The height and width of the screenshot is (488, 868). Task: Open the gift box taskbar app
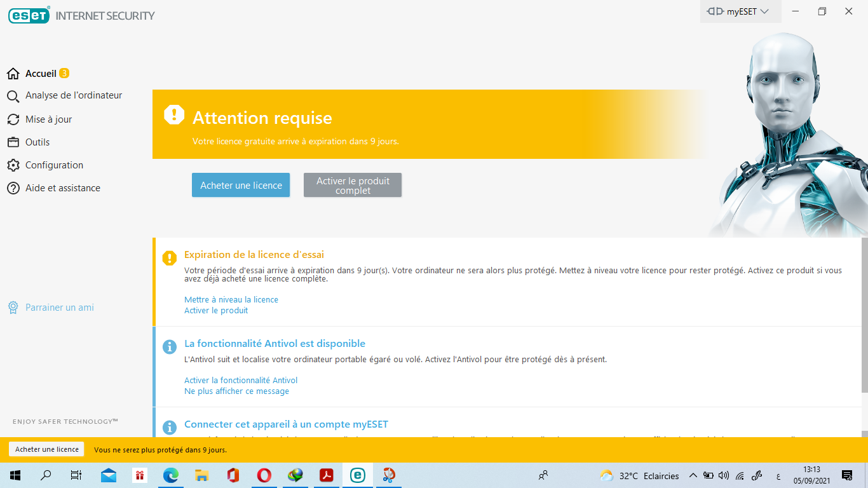140,475
